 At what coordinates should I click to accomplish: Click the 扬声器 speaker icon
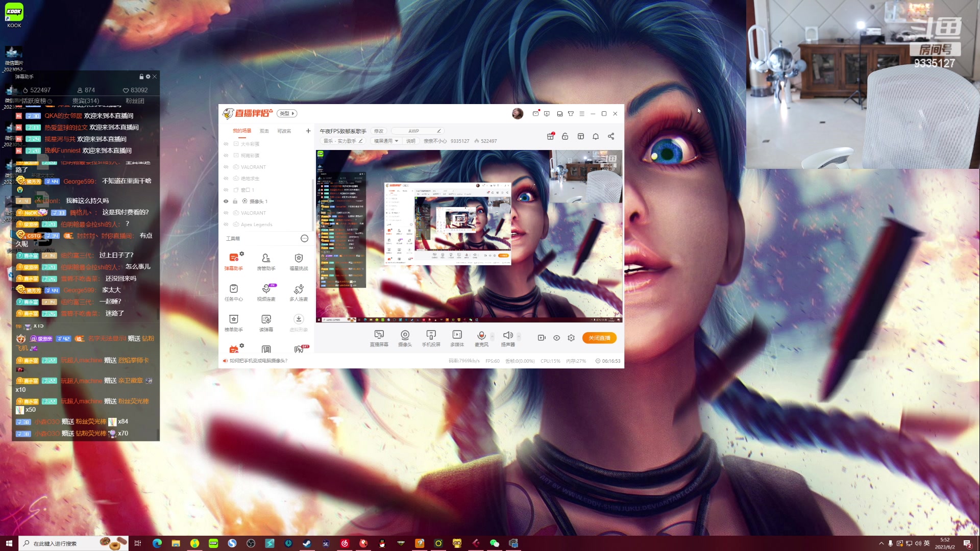pos(508,335)
